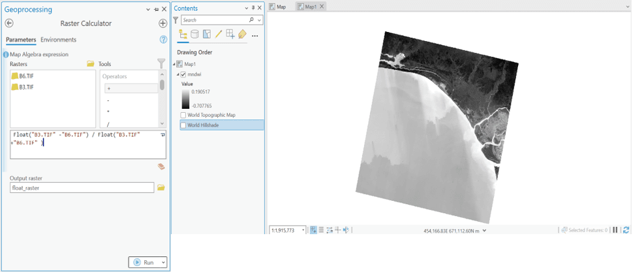This screenshot has height=272, width=644.
Task: Insert the B6.TIF raster into expression
Action: tap(26, 76)
